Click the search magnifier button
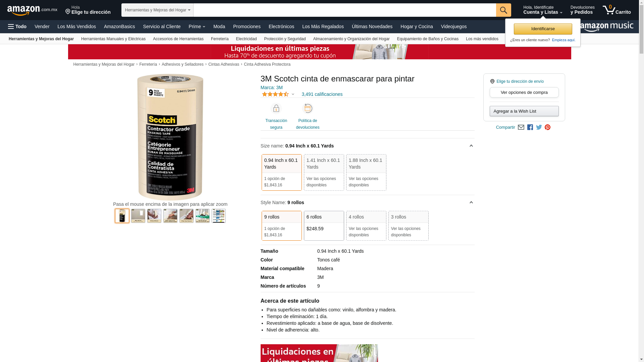Image resolution: width=644 pixels, height=362 pixels. (503, 10)
